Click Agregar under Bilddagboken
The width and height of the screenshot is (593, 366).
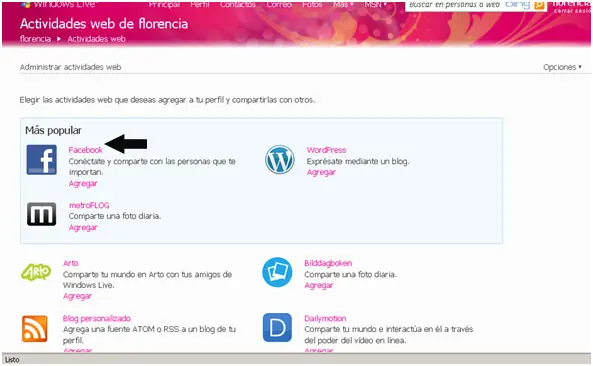tap(319, 285)
